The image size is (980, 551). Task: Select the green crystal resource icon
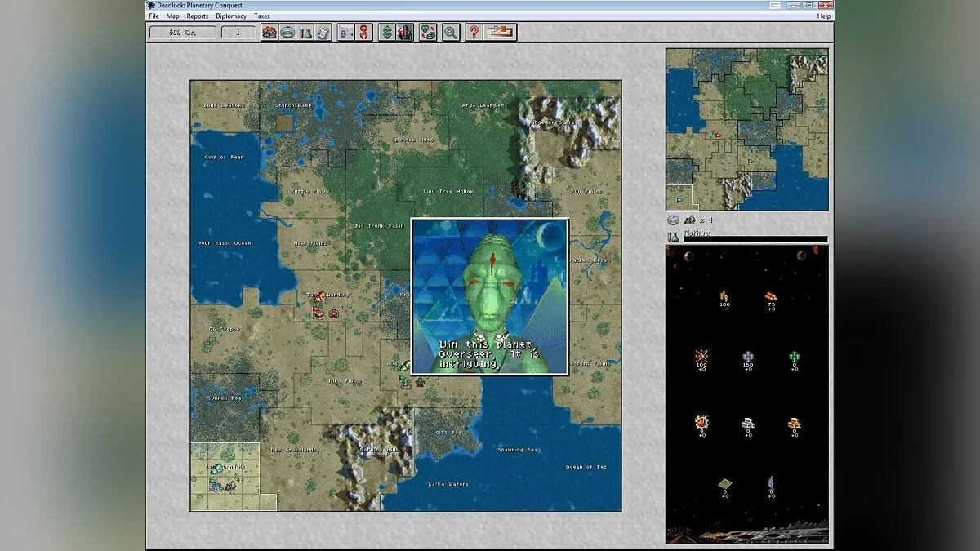pos(794,357)
